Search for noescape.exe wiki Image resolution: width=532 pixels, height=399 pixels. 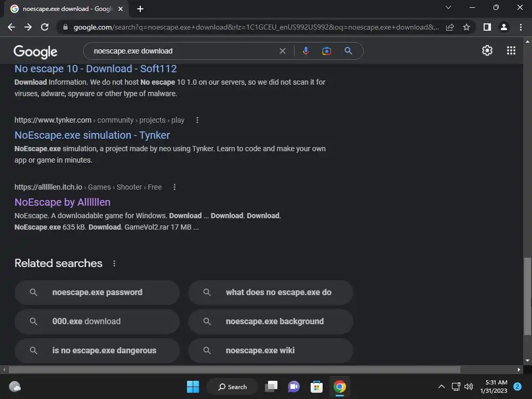point(271,351)
